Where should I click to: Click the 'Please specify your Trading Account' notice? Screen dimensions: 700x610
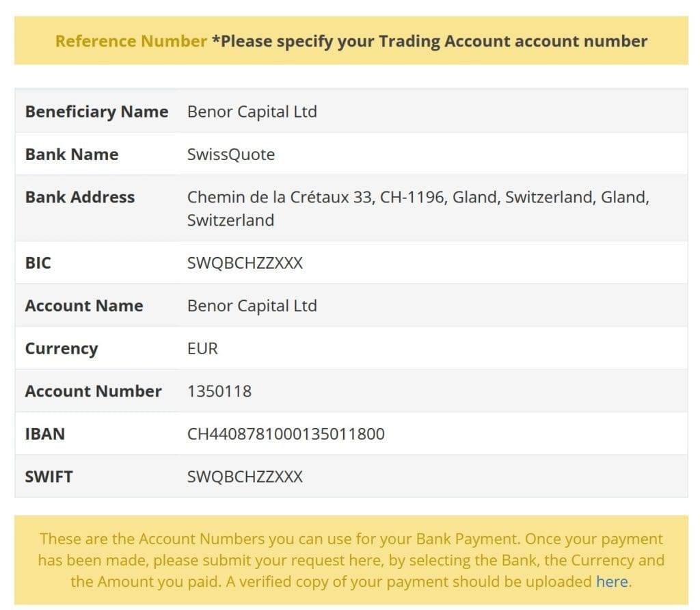point(429,41)
